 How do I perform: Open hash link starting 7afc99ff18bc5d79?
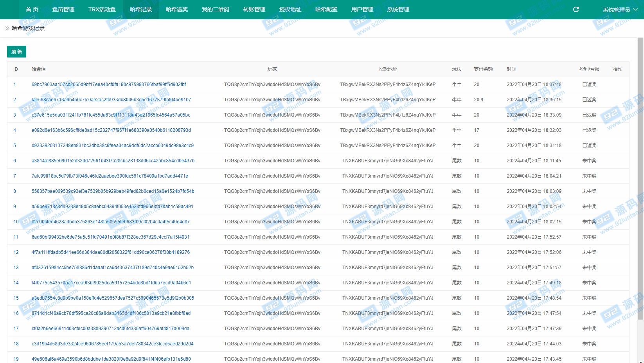(110, 176)
